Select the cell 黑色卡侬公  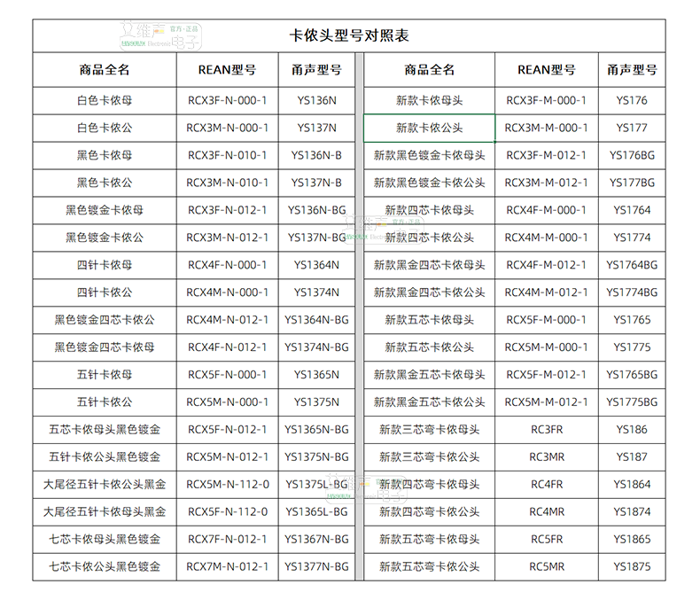click(105, 183)
